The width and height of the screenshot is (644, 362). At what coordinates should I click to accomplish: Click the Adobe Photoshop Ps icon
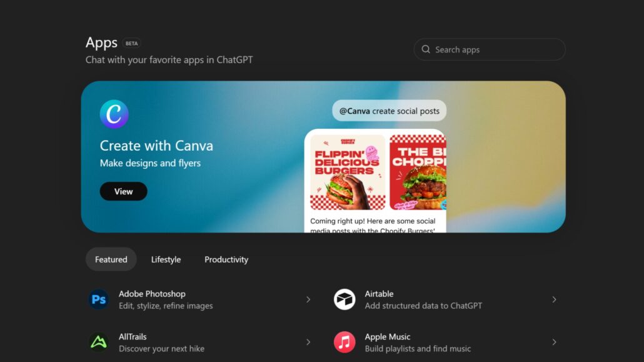98,299
